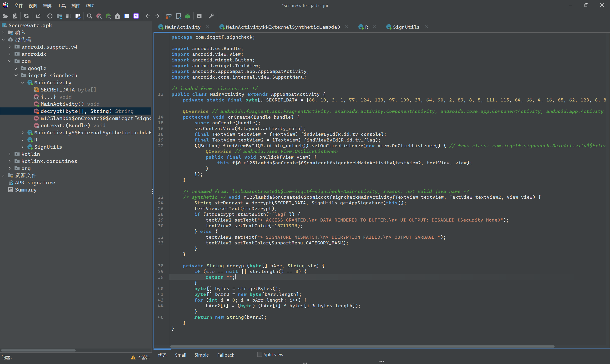Open the APK signature tree item

point(32,182)
